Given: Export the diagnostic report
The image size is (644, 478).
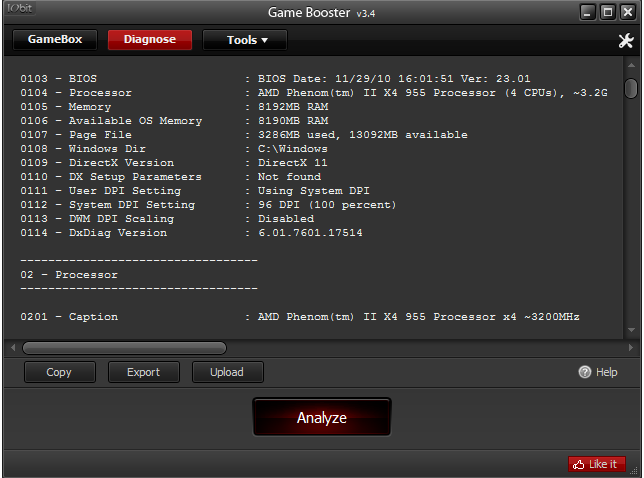Looking at the screenshot, I should (x=144, y=372).
